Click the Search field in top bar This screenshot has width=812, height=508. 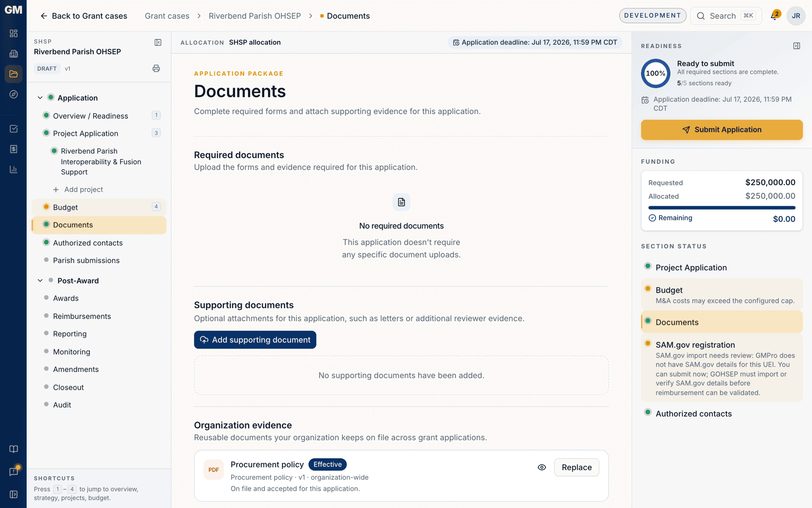coord(726,16)
